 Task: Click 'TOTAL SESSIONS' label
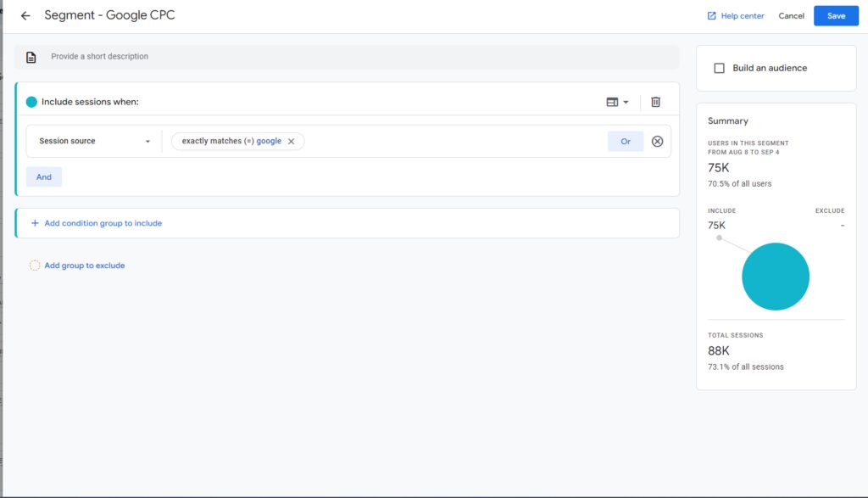click(735, 335)
